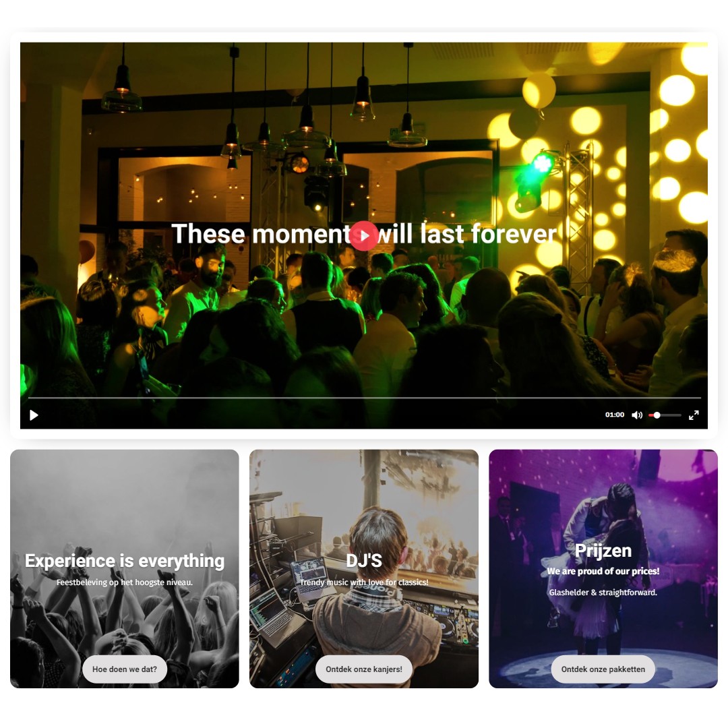Click the red center play button
Screen dimensions: 728x728
(363, 236)
